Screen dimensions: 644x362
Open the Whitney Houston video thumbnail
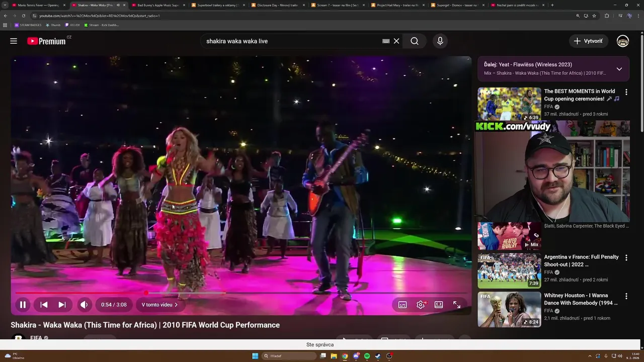(x=509, y=310)
